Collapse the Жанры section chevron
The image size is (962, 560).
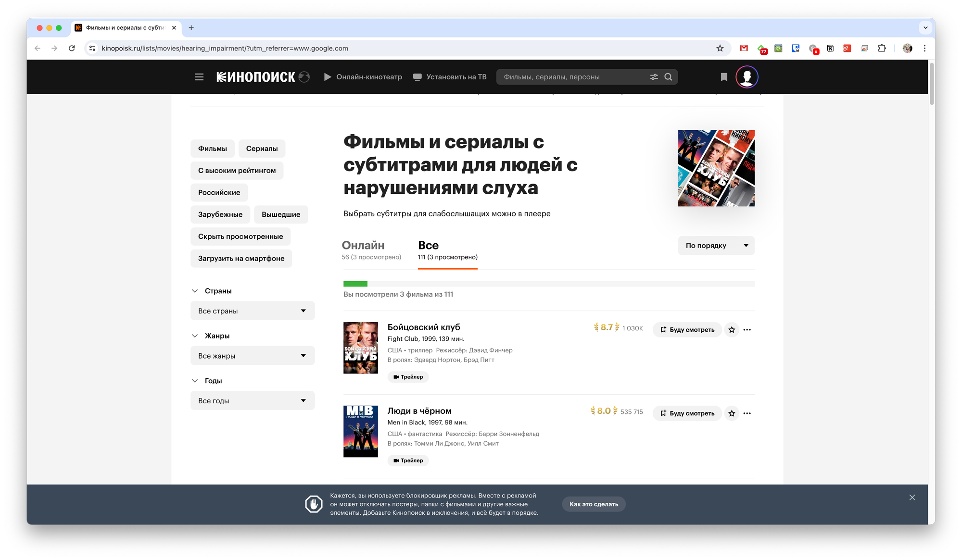pos(195,336)
